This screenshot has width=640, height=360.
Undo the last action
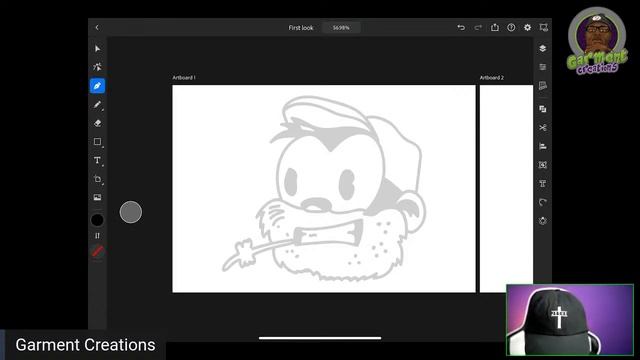click(461, 27)
